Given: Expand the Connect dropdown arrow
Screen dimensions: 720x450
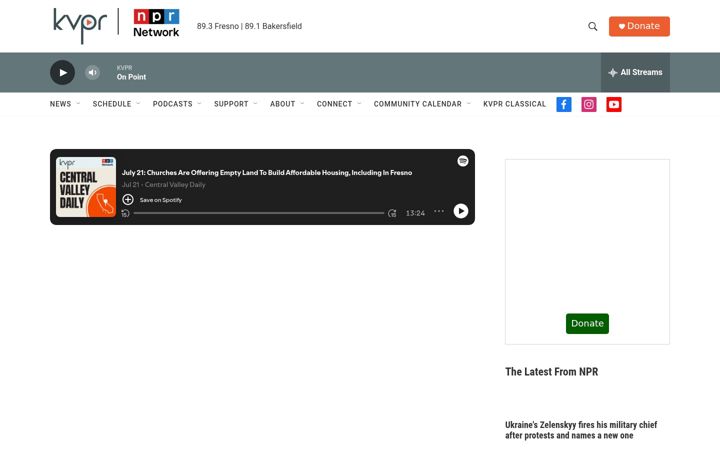Looking at the screenshot, I should (x=359, y=104).
